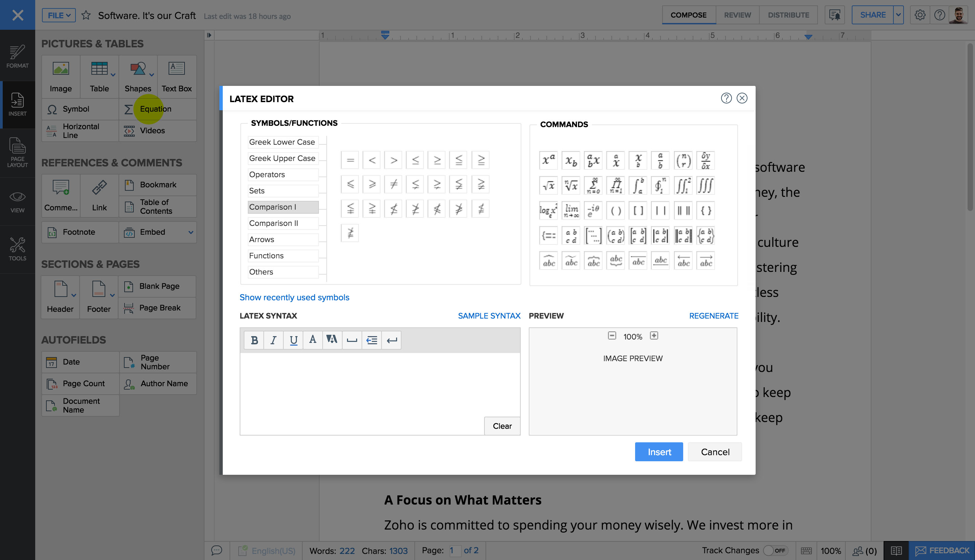
Task: Select the summation command icon
Action: [x=593, y=185]
